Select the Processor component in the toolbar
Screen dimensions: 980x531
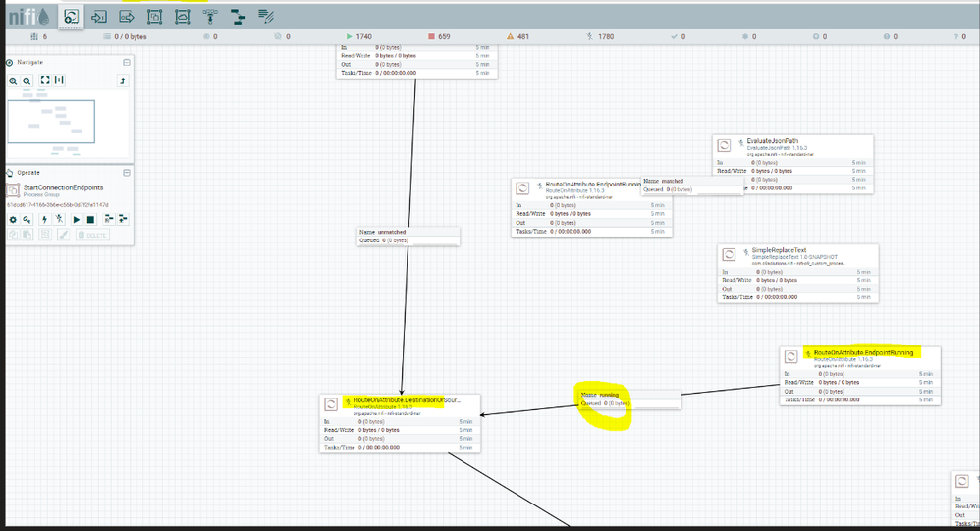pyautogui.click(x=72, y=17)
